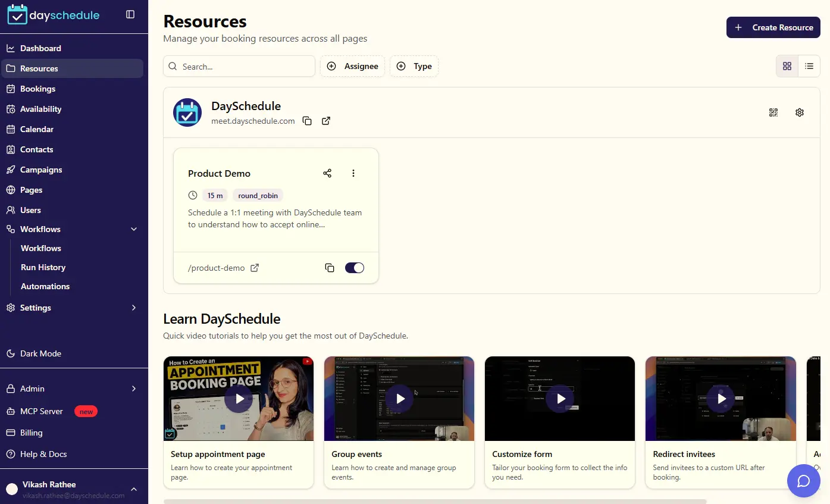Click the DaySchedule logo in the sidebar

(54, 15)
